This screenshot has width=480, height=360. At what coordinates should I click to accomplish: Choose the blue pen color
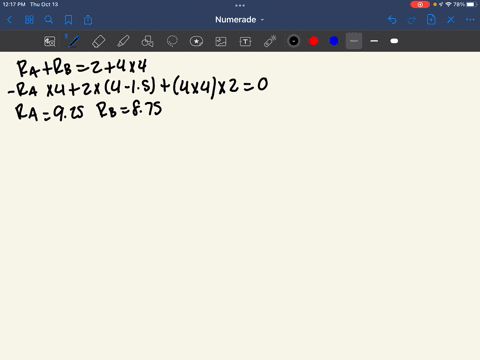click(x=334, y=41)
